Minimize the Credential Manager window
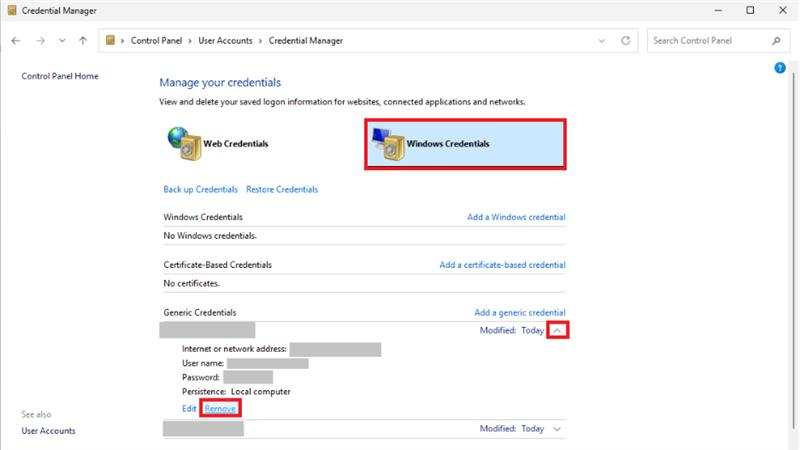Screen dimensions: 800x450 coord(718,10)
